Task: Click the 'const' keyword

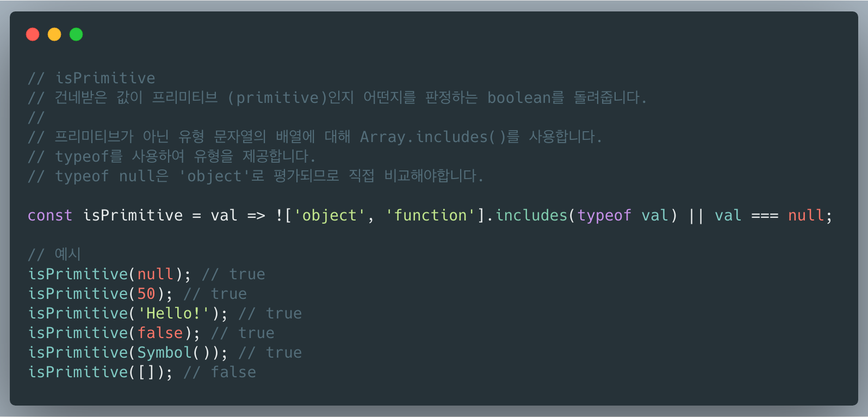Action: 50,216
